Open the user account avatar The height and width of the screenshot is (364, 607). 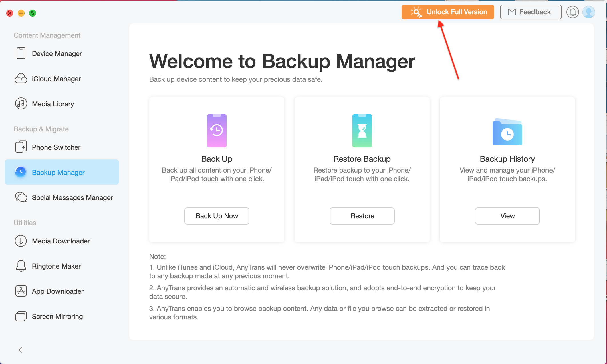589,12
